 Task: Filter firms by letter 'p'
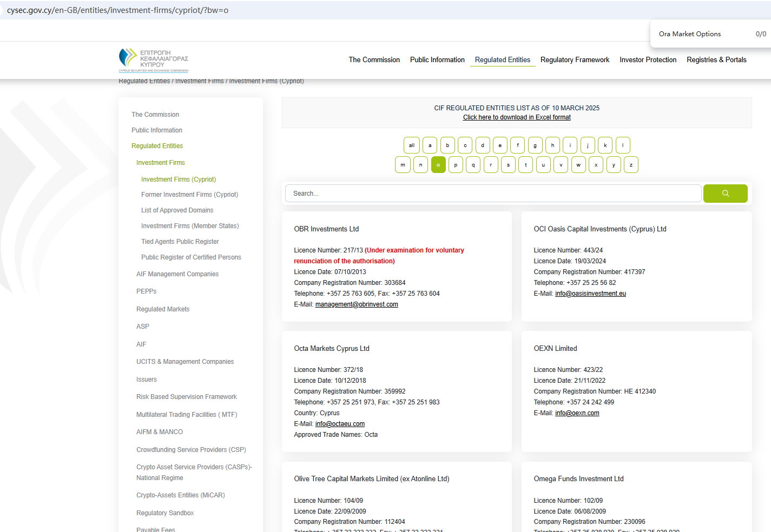[x=456, y=165]
